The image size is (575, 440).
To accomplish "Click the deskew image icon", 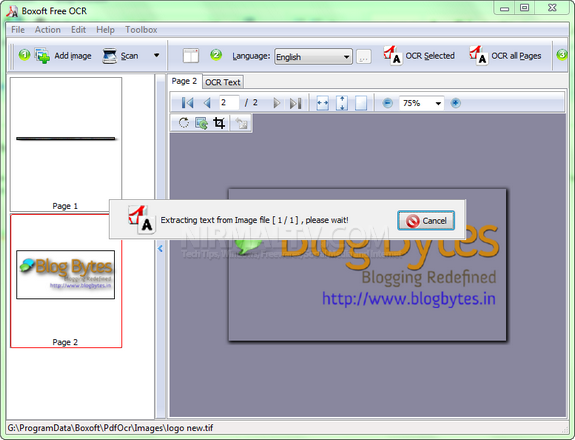I will click(201, 123).
